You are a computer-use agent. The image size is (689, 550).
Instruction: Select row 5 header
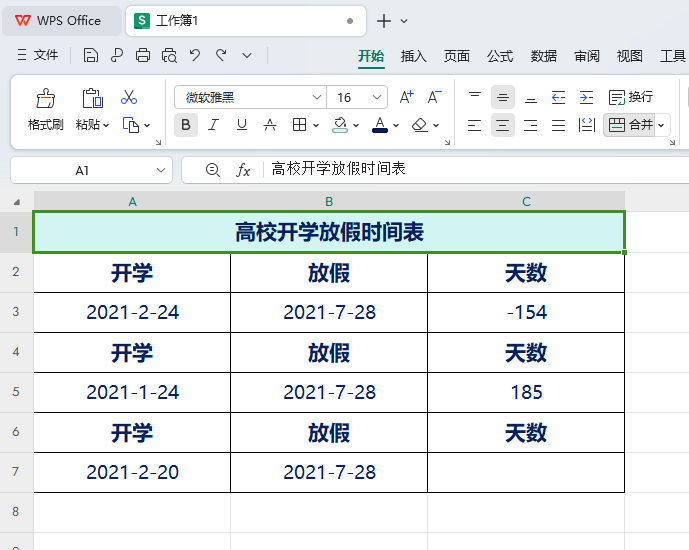pos(16,392)
